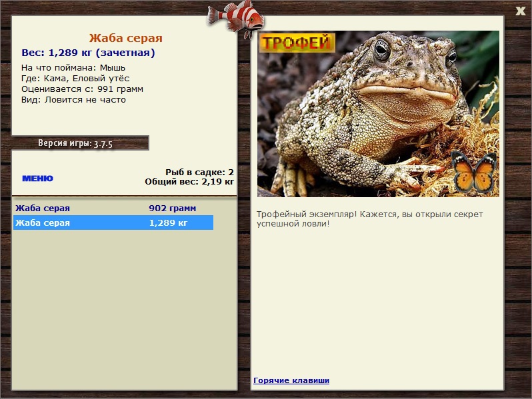The height and width of the screenshot is (399, 532).
Task: Click the Вид: Ловится не часто line
Action: (x=73, y=100)
